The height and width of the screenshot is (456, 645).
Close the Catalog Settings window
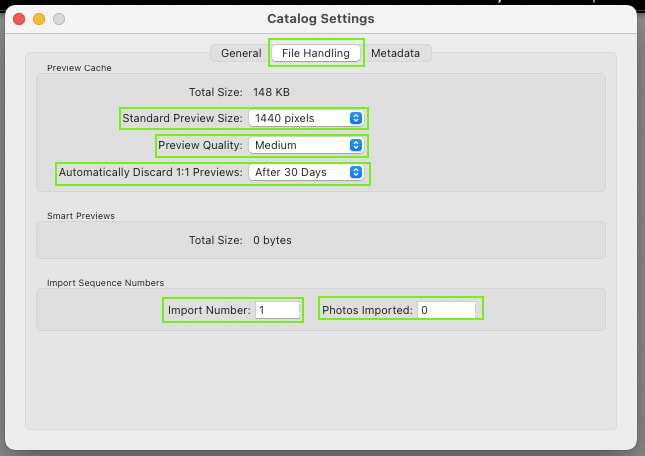tap(19, 19)
